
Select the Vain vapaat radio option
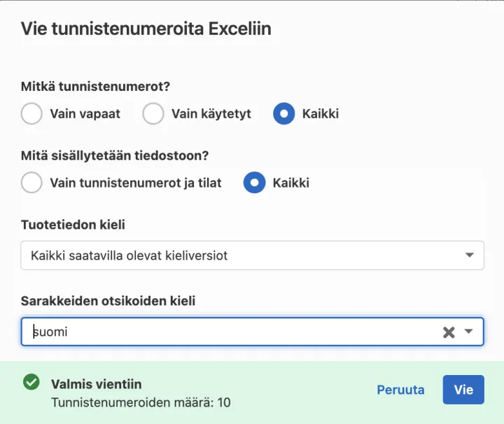click(32, 113)
